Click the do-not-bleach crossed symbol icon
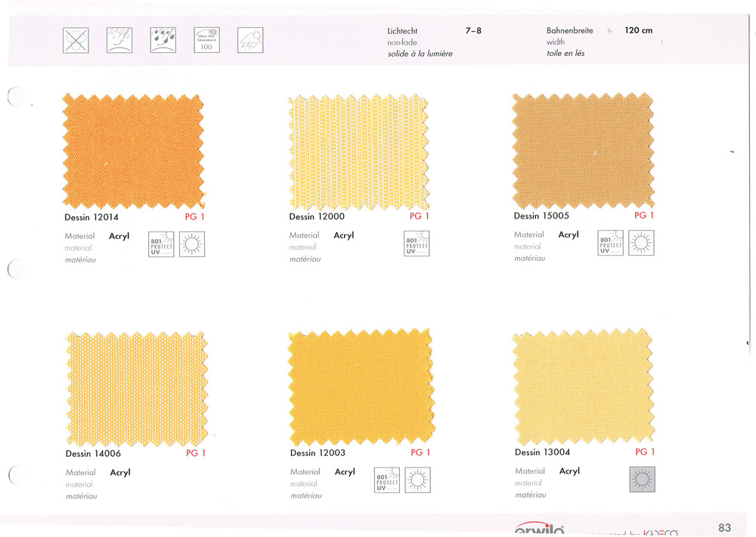The image size is (756, 537). click(x=76, y=40)
